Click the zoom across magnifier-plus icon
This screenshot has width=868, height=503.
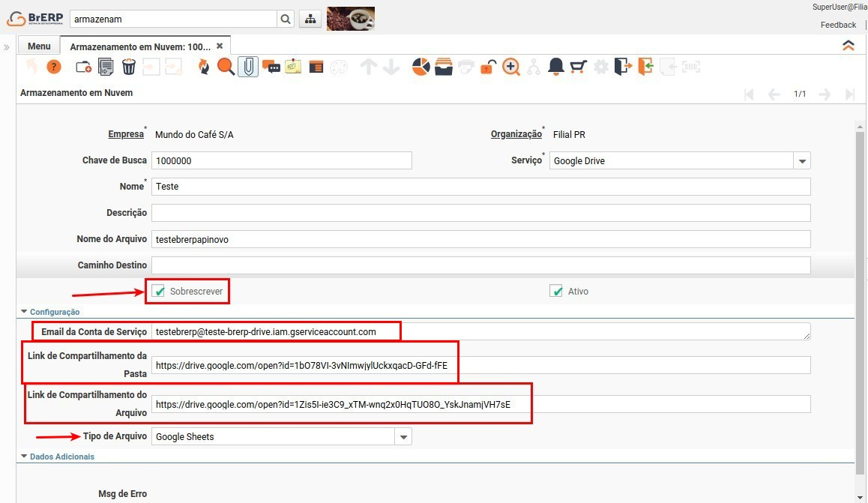click(511, 67)
